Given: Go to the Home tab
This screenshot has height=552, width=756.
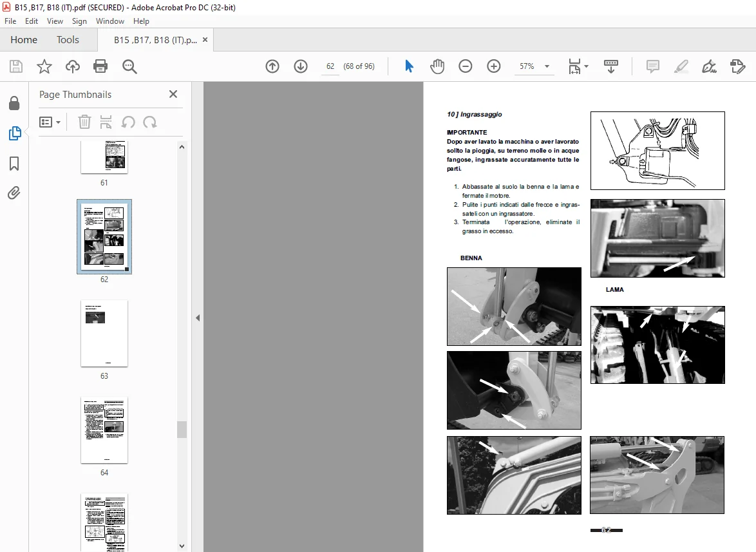Looking at the screenshot, I should click(x=24, y=39).
